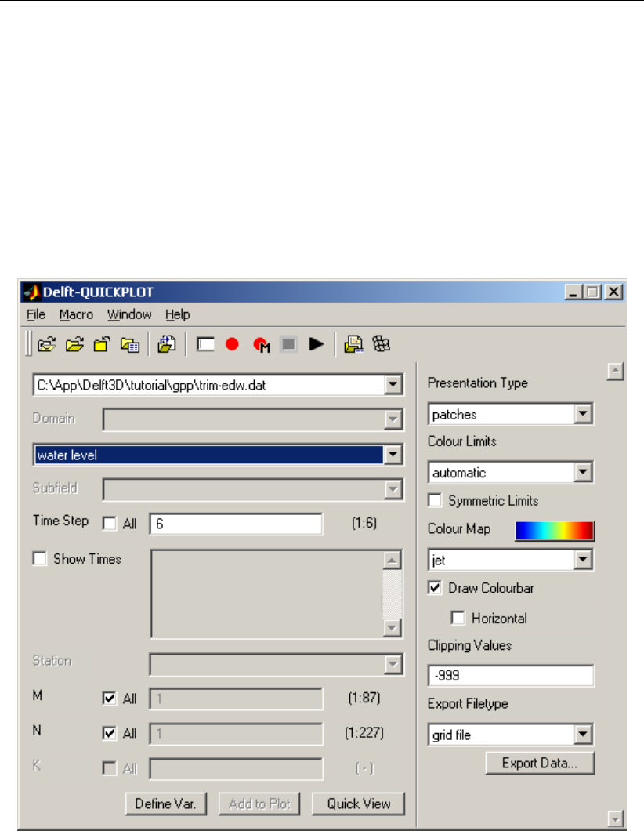This screenshot has width=644, height=831.
Task: Close the Delft-QUICKPLOT window
Action: 613,292
